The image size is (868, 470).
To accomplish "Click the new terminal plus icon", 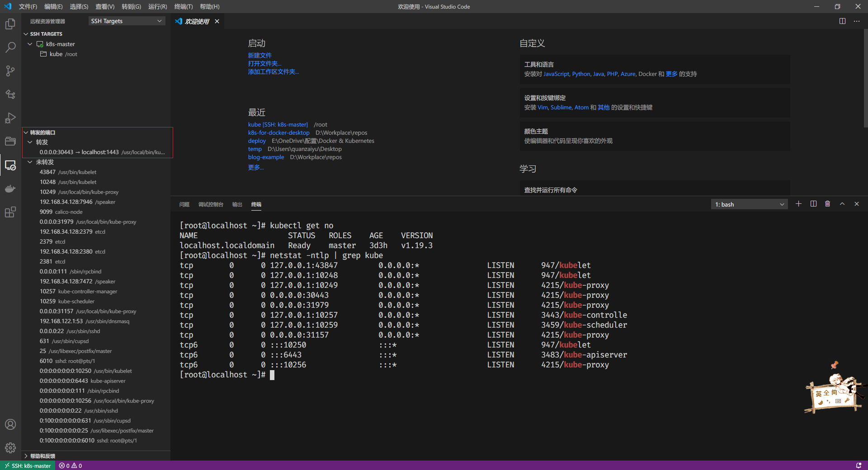I will [798, 204].
